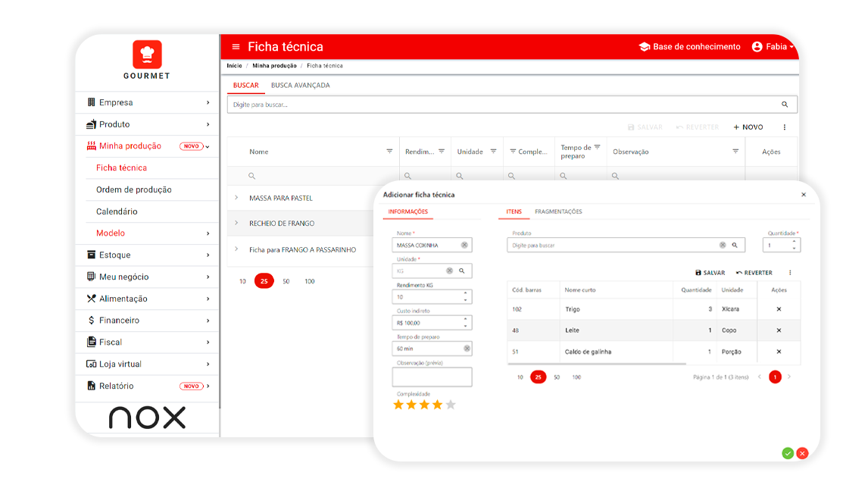Cancel with the red X round button
Screen dimensions: 868x488
(x=803, y=453)
